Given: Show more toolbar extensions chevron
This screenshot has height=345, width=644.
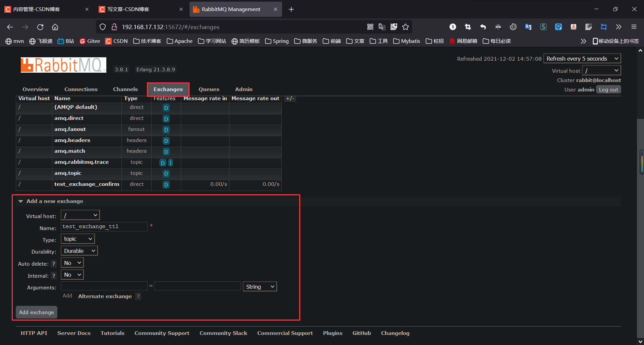Looking at the screenshot, I should (x=619, y=27).
